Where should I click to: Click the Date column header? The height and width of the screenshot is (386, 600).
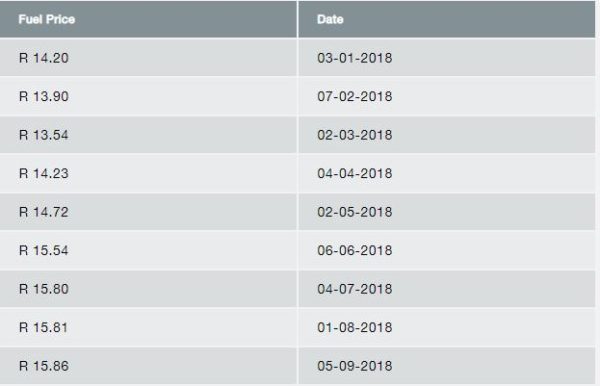click(x=447, y=19)
